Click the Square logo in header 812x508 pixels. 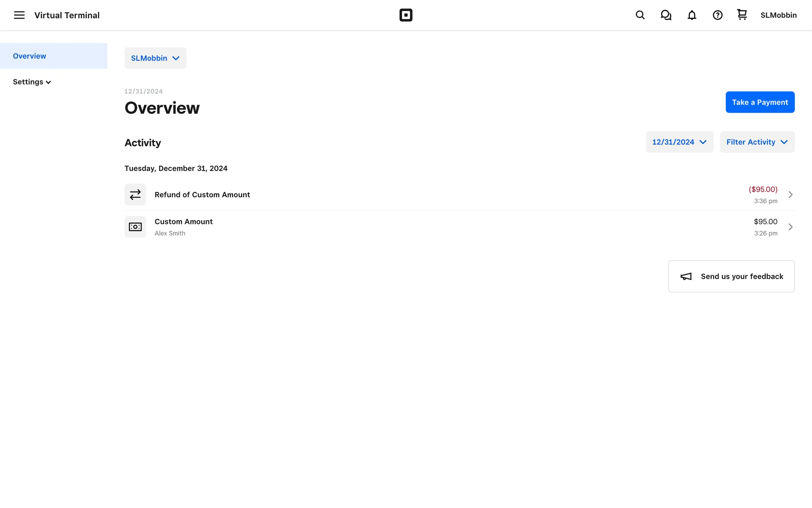tap(406, 15)
